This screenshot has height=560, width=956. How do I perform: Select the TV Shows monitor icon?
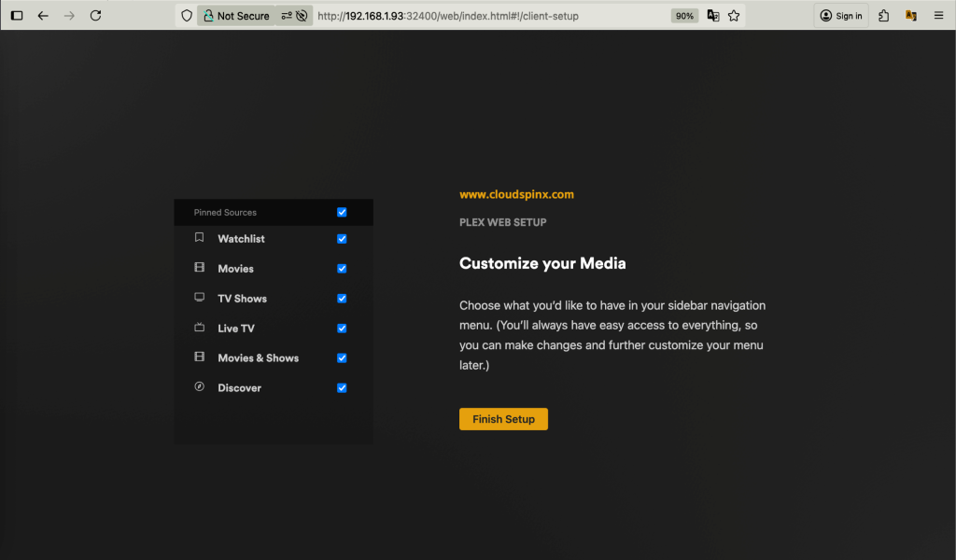click(x=198, y=298)
